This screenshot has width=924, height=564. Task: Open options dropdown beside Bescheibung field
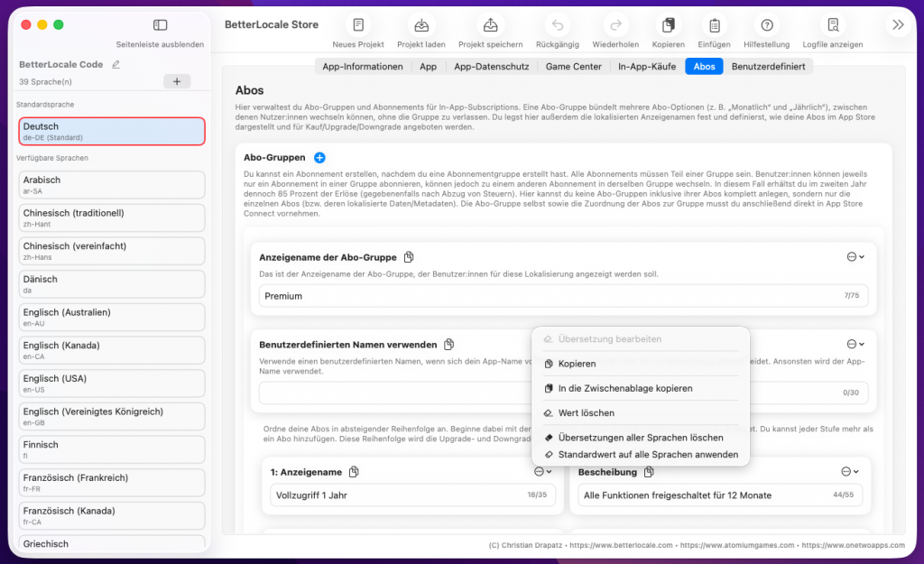point(850,472)
